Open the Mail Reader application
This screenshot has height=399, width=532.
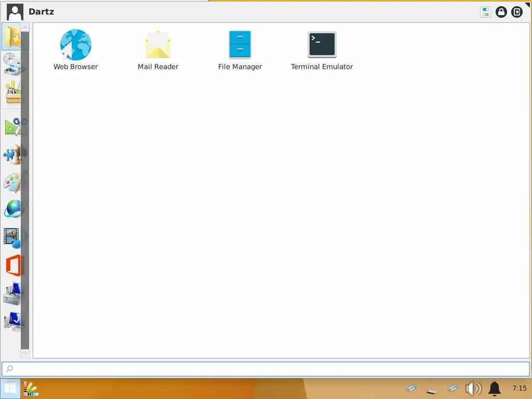[158, 50]
